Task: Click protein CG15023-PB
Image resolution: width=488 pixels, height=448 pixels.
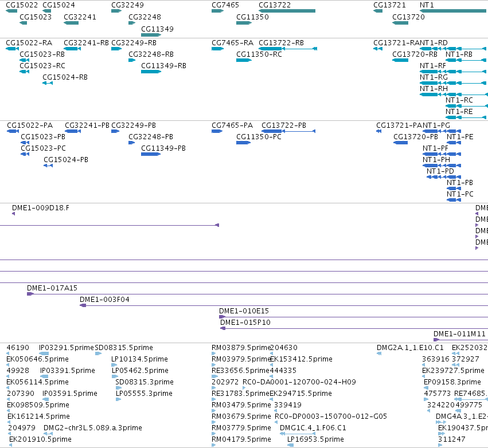Action: [43, 137]
